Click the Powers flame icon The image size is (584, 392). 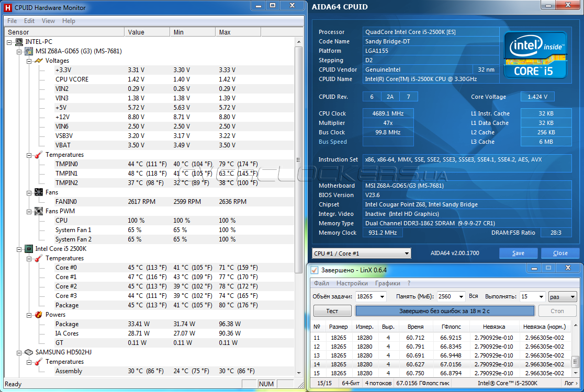[x=39, y=315]
